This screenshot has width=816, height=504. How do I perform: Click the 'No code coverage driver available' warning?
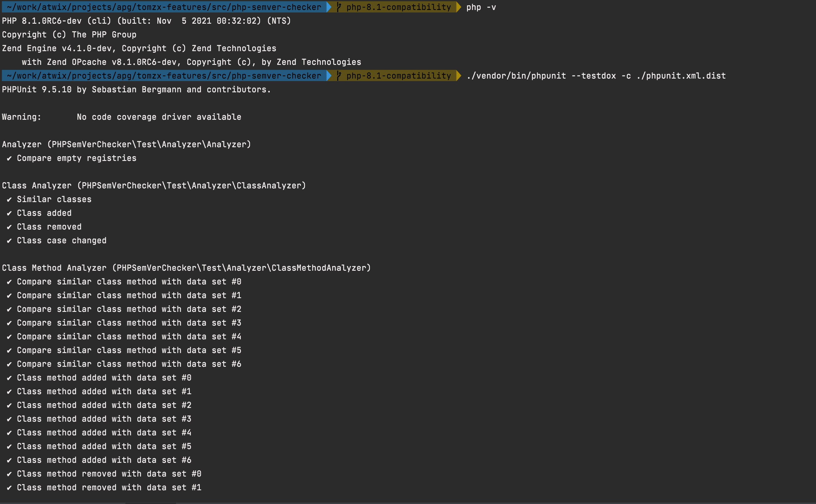[159, 117]
